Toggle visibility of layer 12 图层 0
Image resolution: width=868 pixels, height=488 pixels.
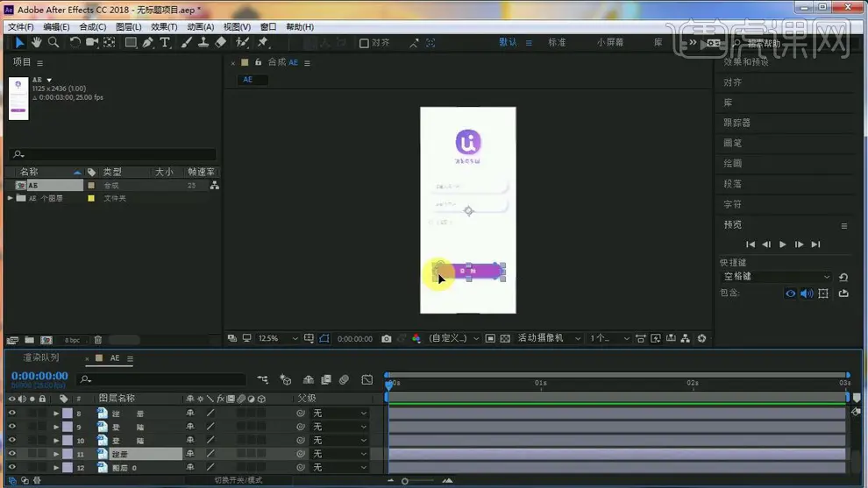click(x=11, y=468)
